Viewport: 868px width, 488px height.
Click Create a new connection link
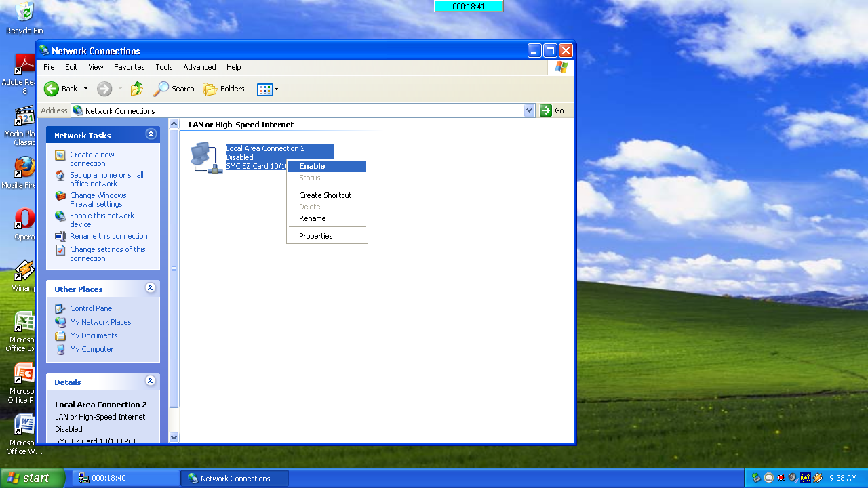pyautogui.click(x=92, y=159)
